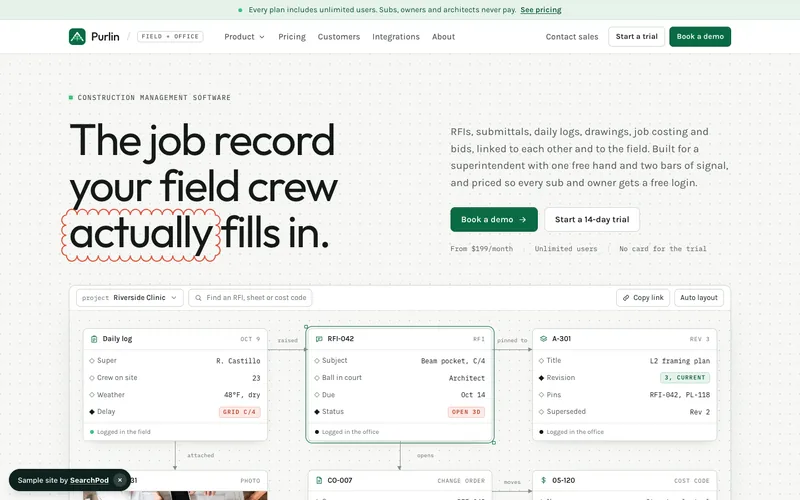Click the CO-007 change order document icon
This screenshot has height=500, width=800.
pyautogui.click(x=319, y=481)
